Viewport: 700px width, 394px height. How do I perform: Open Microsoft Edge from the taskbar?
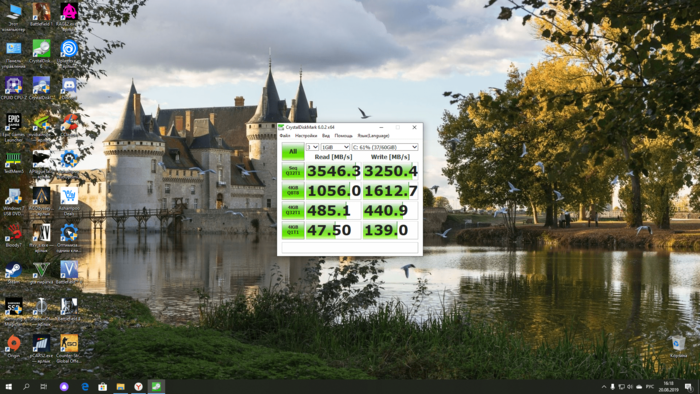[x=84, y=386]
